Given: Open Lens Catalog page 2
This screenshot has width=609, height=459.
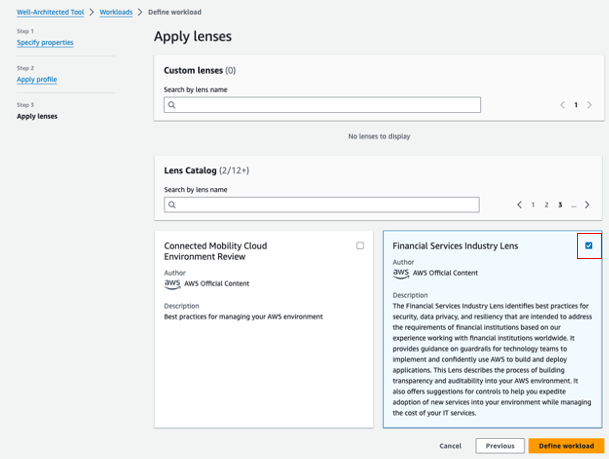Looking at the screenshot, I should (x=546, y=205).
